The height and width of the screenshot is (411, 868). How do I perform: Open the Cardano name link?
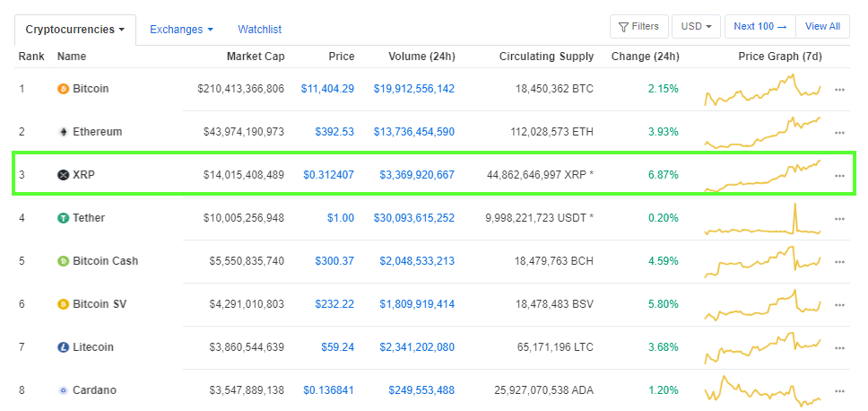95,390
